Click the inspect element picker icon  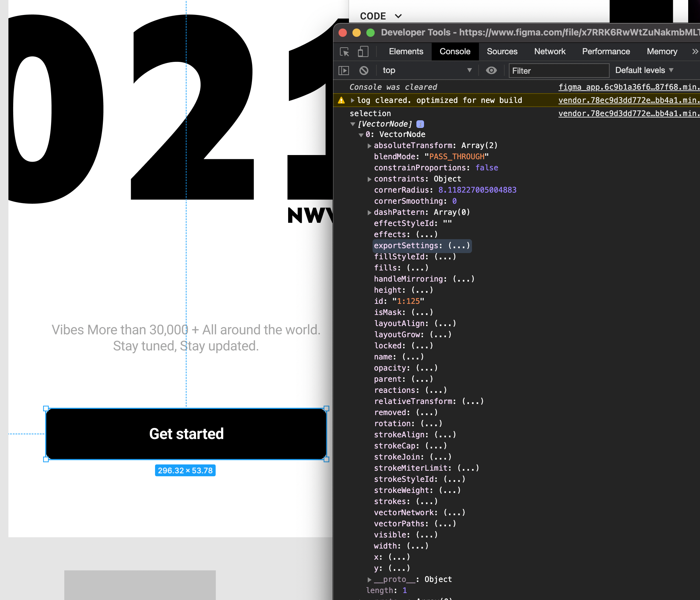pyautogui.click(x=344, y=52)
